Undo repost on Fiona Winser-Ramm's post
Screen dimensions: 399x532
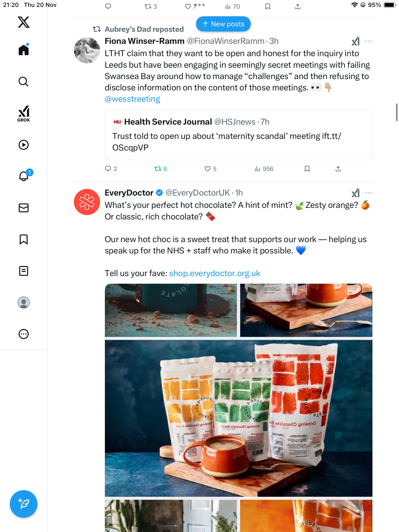158,169
